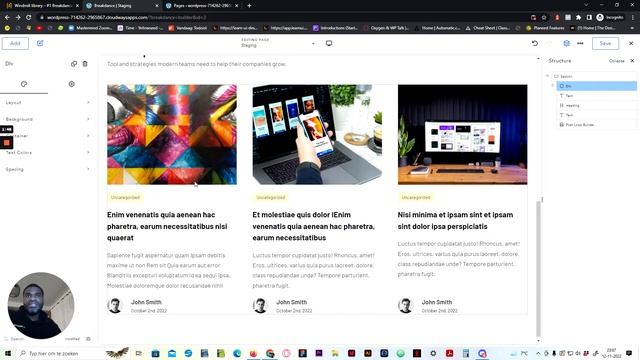Open Task View on the taskbar
The image size is (640, 360).
[x=139, y=353]
